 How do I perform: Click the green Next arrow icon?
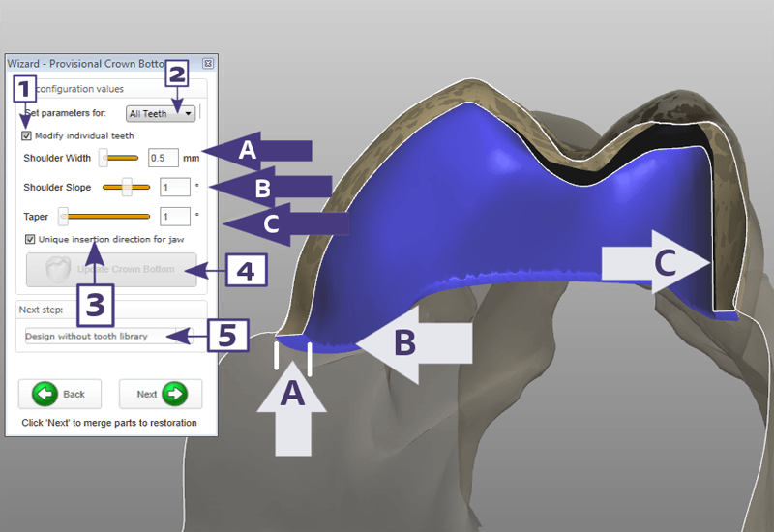coord(174,395)
